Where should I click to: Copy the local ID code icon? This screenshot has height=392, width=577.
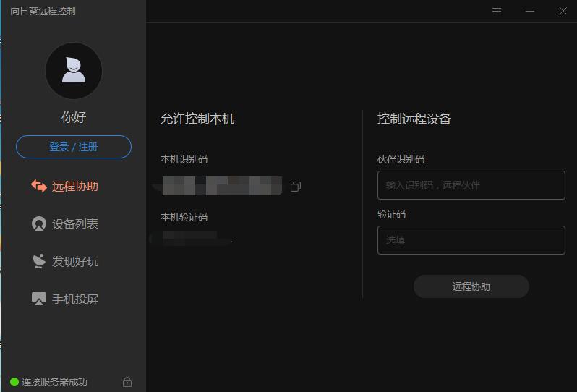point(296,187)
